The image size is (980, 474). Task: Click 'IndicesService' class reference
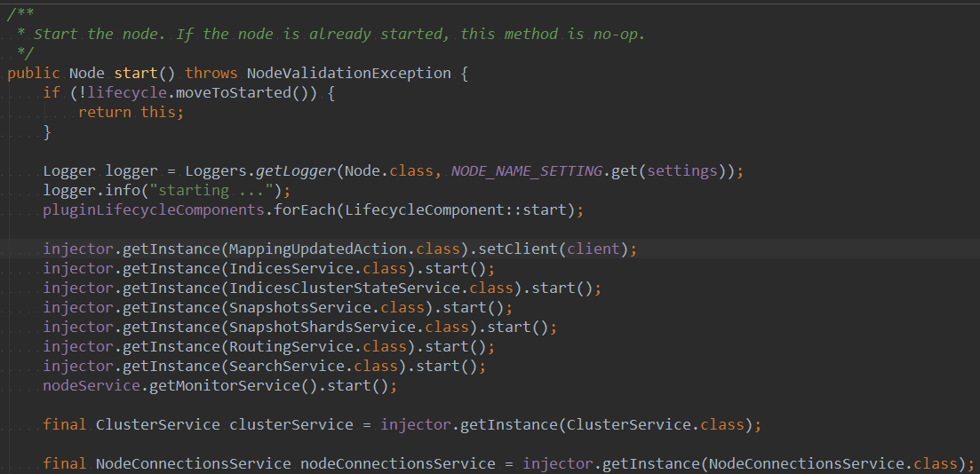coord(291,269)
